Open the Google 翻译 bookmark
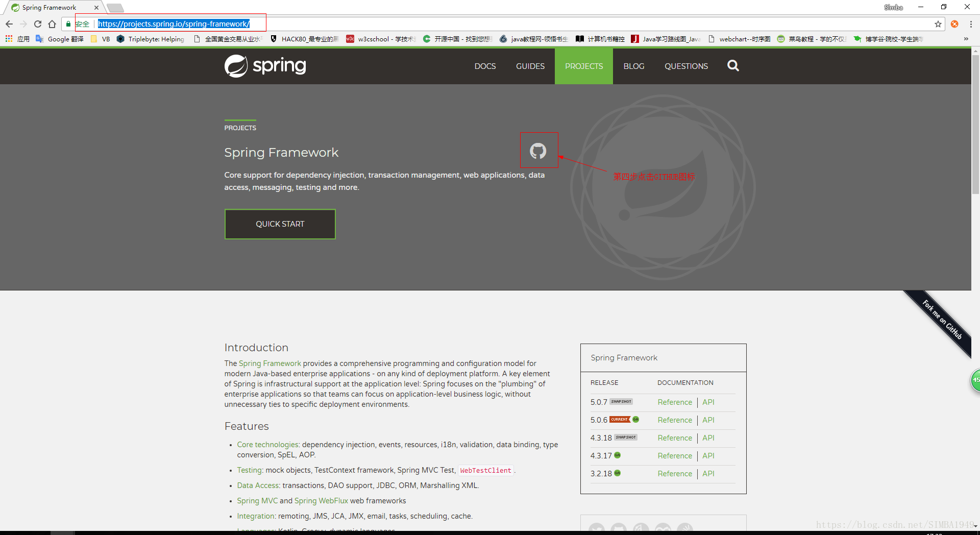Image resolution: width=980 pixels, height=535 pixels. [60, 39]
